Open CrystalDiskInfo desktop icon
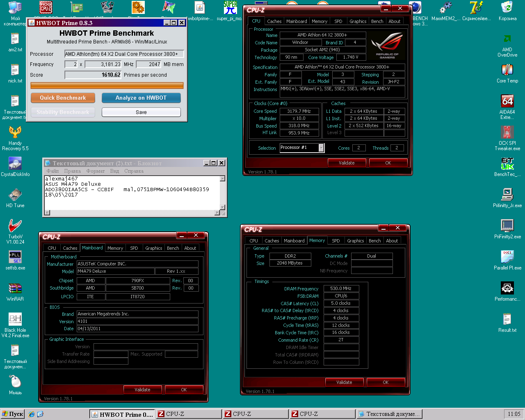 (x=15, y=167)
